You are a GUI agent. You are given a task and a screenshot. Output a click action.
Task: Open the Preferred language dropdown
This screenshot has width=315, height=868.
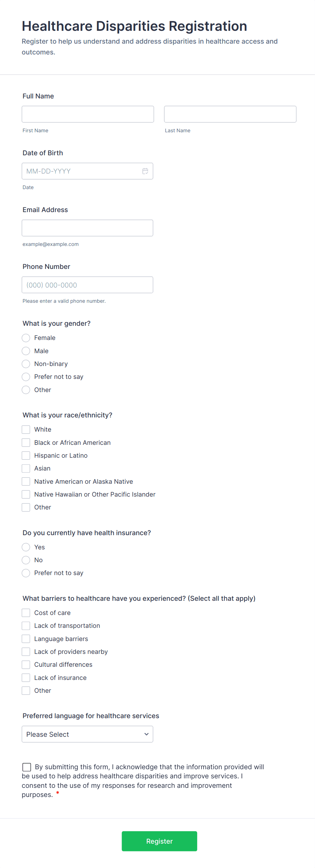87,734
